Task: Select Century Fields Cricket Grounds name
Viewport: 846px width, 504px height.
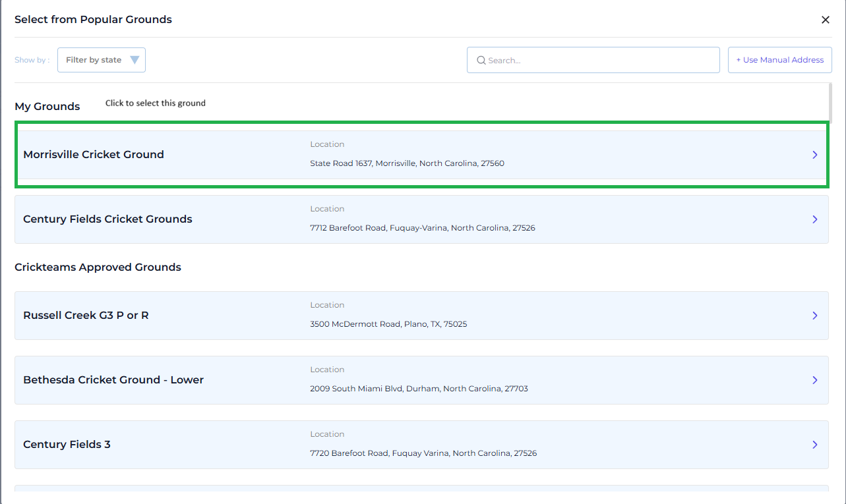Action: (x=107, y=219)
